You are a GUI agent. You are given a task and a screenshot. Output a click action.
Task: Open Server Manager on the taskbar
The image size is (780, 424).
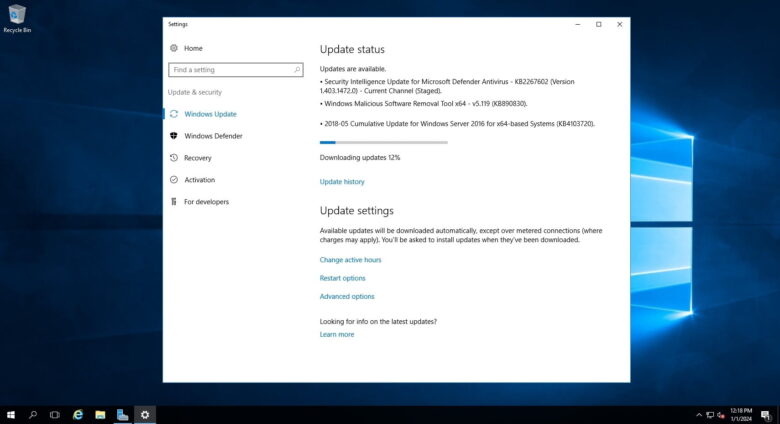coord(122,415)
